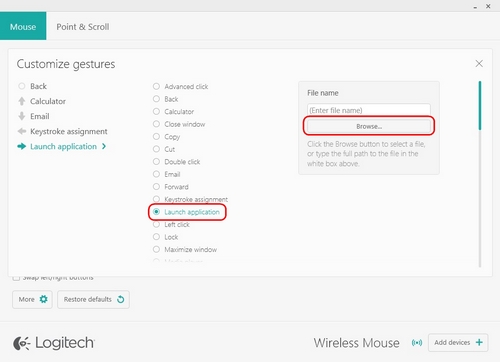Click the teal vertical scrollbar thumb
Screen dimensions: 500x362
[x=480, y=105]
